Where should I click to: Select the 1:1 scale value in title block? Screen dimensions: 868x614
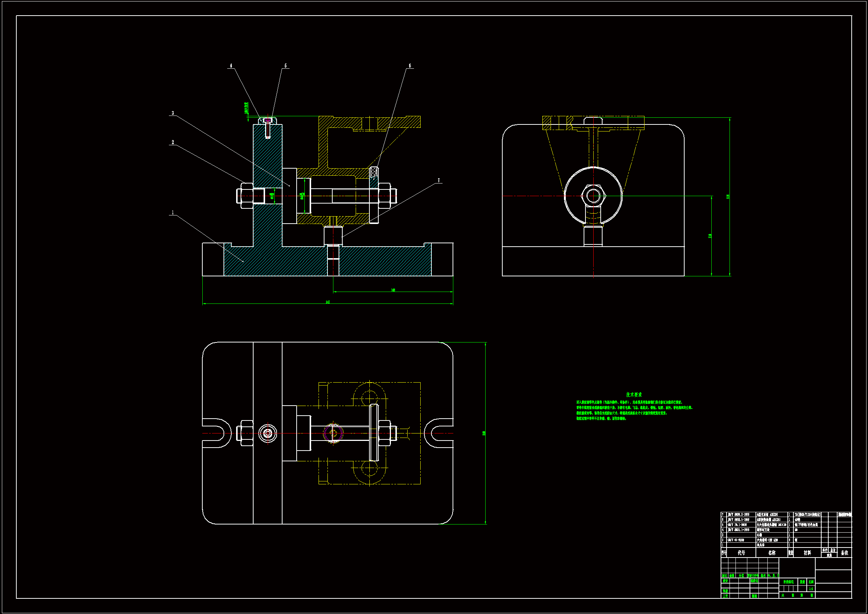coord(811,589)
